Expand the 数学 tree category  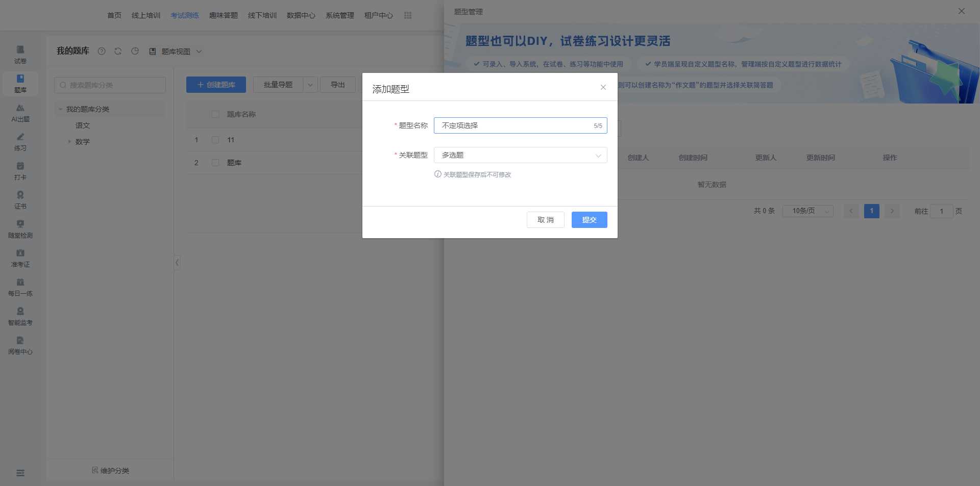[x=70, y=142]
